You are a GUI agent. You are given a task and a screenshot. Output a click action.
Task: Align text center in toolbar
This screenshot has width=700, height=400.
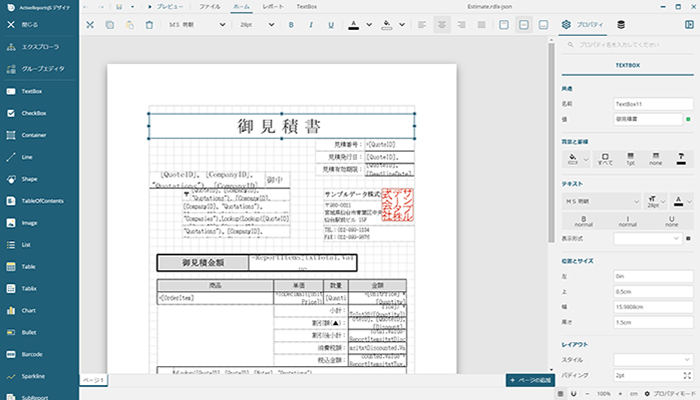442,25
